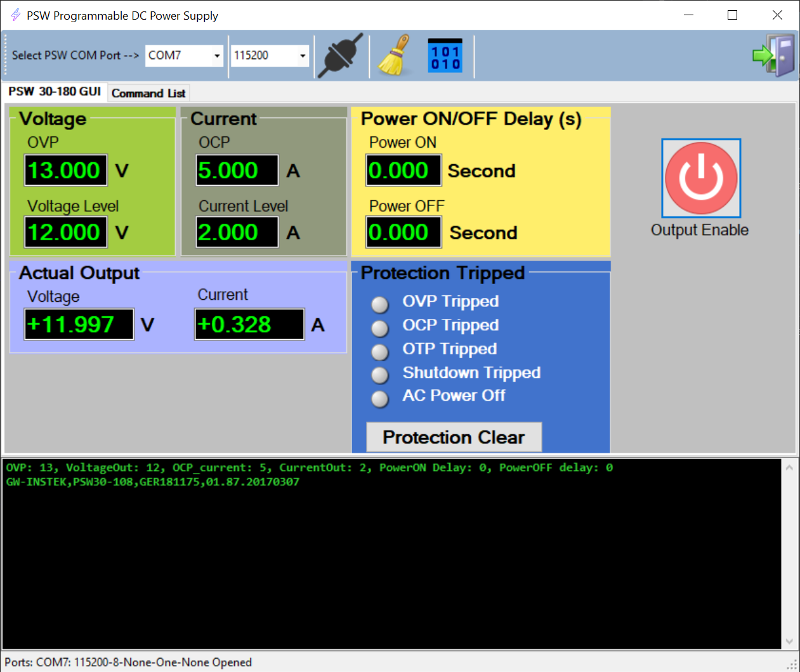
Task: Maximize the PSW power supply window
Action: [732, 15]
